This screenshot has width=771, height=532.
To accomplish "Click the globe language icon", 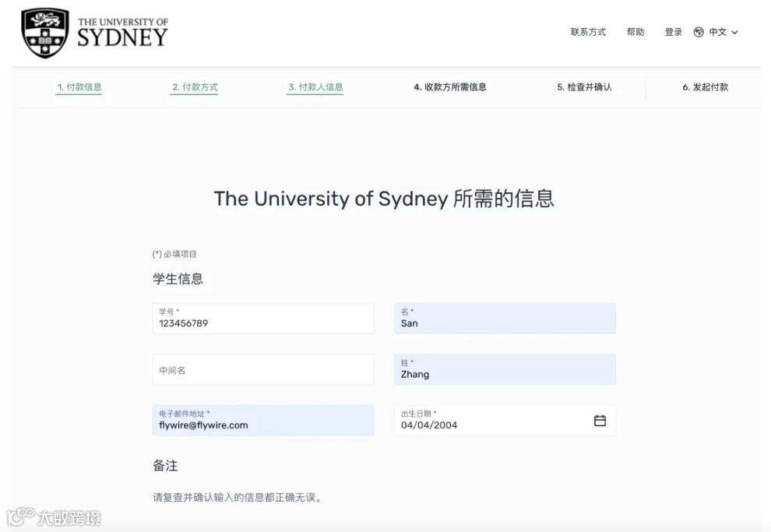I will (699, 32).
